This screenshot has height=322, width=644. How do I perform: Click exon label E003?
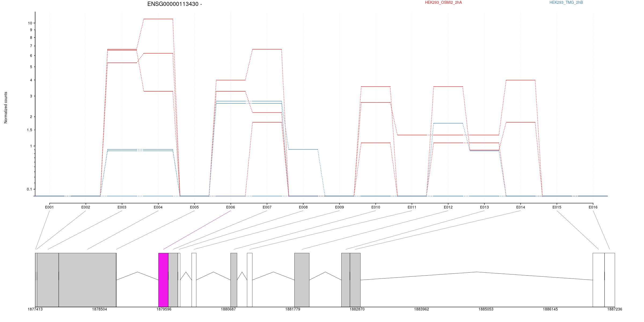coord(122,207)
